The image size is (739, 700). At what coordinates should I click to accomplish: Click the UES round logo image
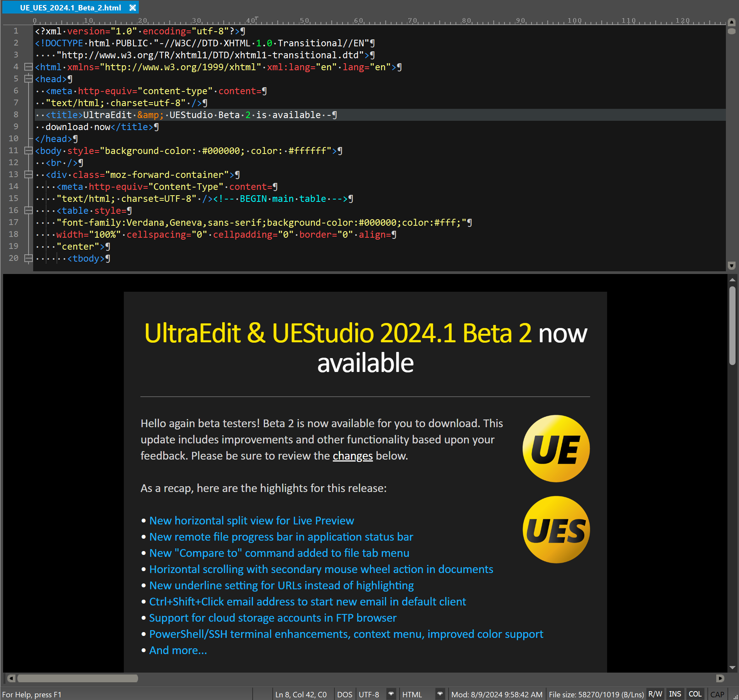click(x=556, y=529)
